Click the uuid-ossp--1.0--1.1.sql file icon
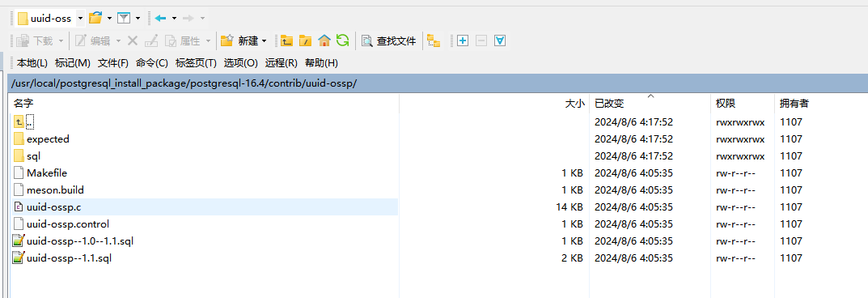 [x=19, y=241]
